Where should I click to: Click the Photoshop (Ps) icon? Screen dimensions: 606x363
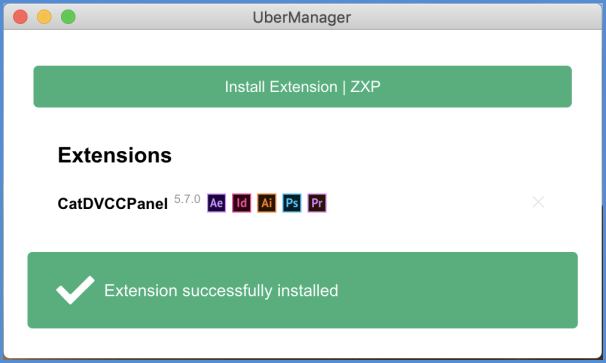[292, 203]
